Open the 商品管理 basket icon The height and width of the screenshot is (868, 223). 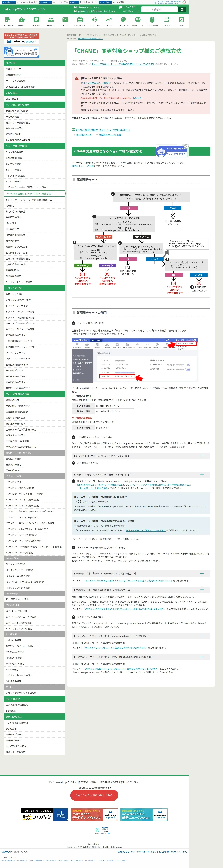tap(22, 21)
